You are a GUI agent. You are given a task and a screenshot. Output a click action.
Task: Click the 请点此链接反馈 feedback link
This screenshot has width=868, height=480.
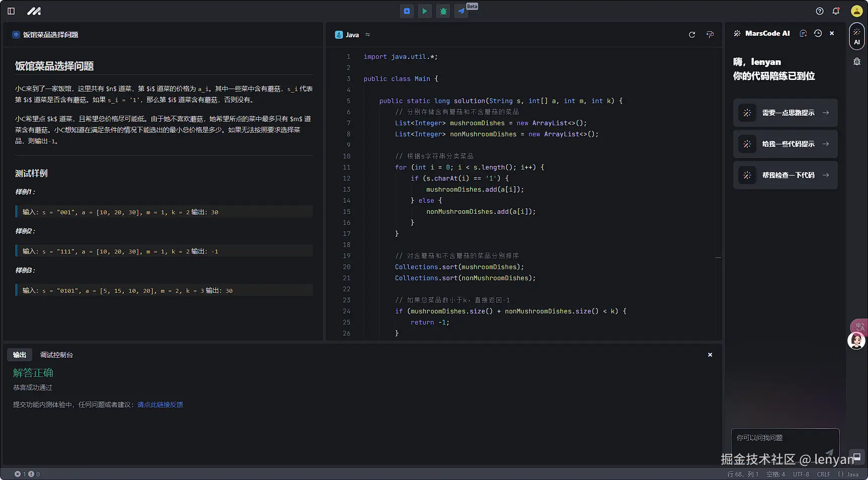coord(160,405)
